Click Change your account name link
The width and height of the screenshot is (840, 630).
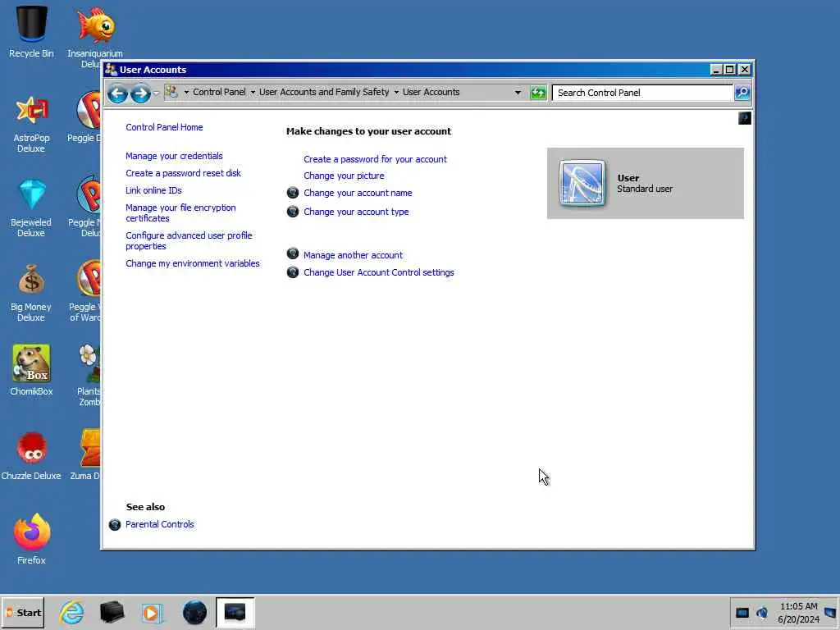click(x=358, y=193)
